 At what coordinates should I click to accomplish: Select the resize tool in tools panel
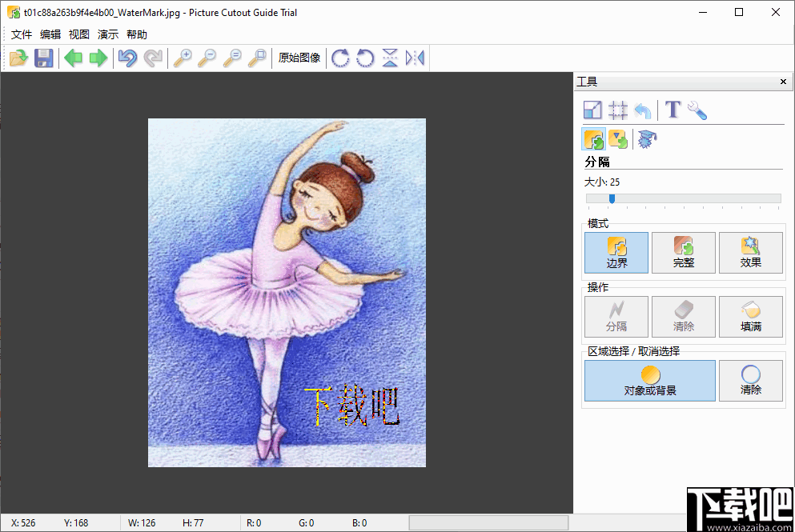592,110
